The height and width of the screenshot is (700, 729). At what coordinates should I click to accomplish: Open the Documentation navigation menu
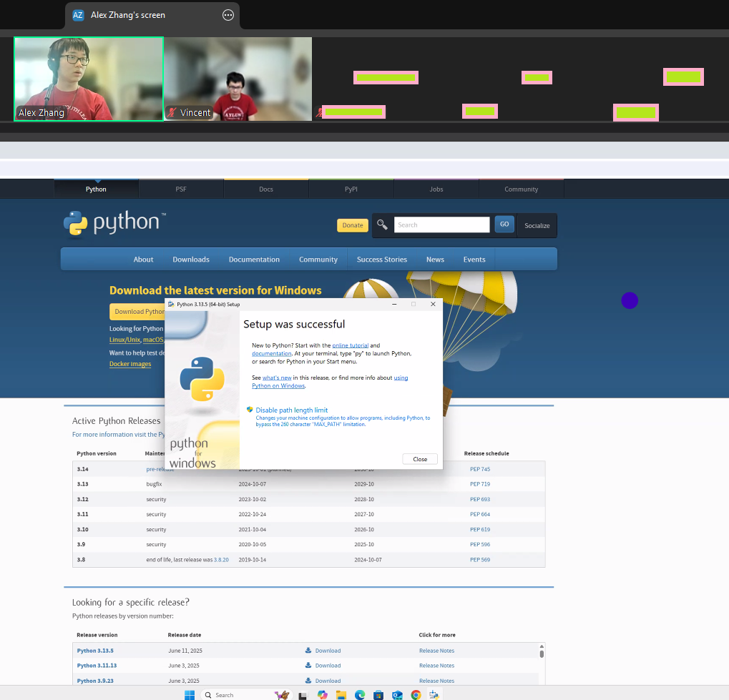coord(254,260)
